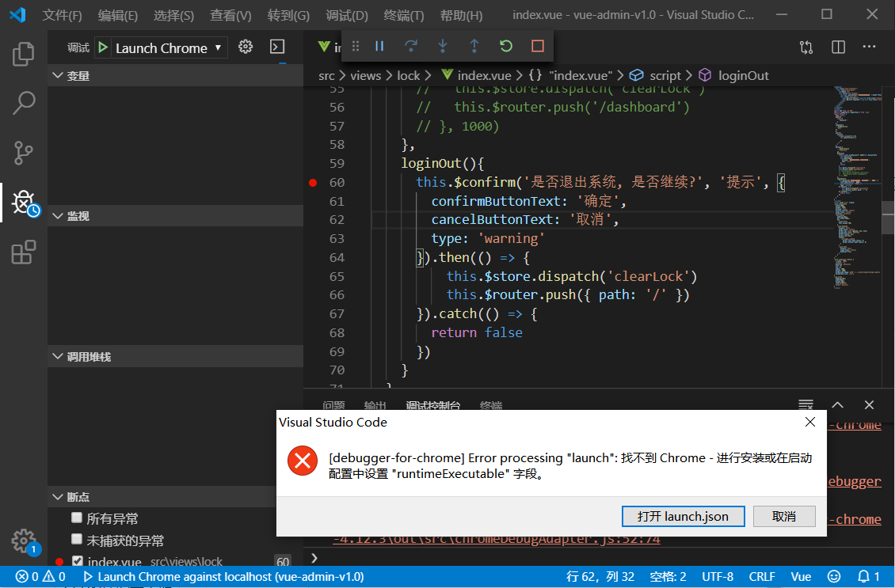Pause the debug session
895x588 pixels.
(x=379, y=47)
